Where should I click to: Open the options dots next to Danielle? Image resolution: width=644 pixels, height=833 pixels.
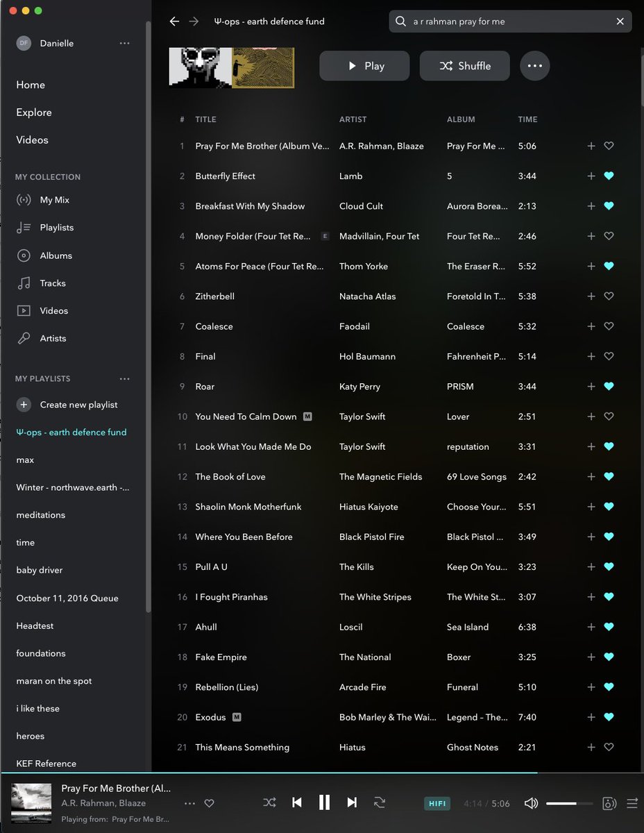pyautogui.click(x=124, y=43)
